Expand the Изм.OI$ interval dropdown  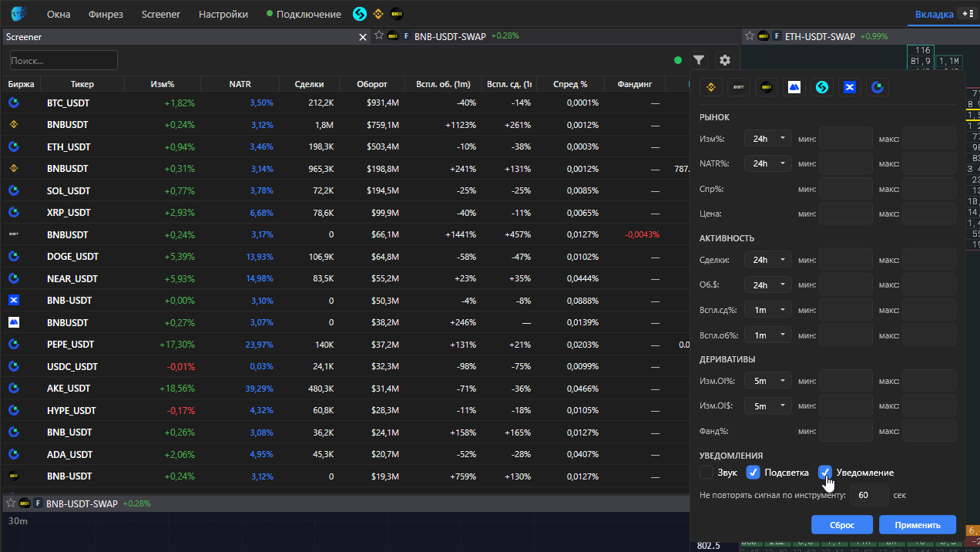pyautogui.click(x=768, y=406)
